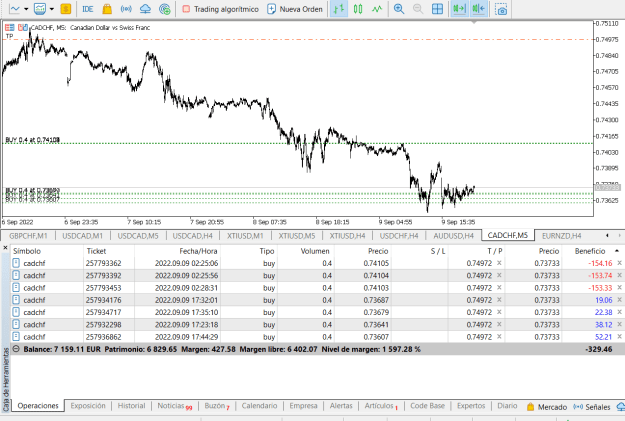Zoom in on the chart

pyautogui.click(x=399, y=9)
